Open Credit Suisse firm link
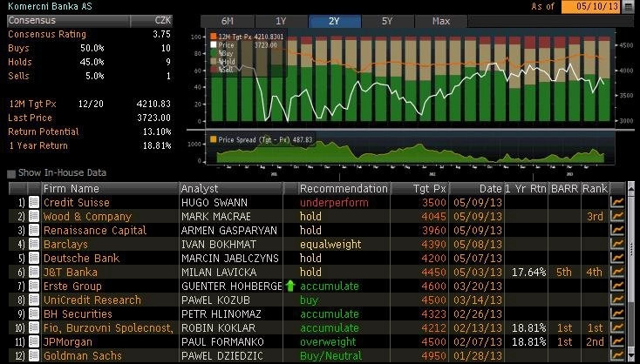Viewport: 640px width, 364px height. tap(77, 202)
